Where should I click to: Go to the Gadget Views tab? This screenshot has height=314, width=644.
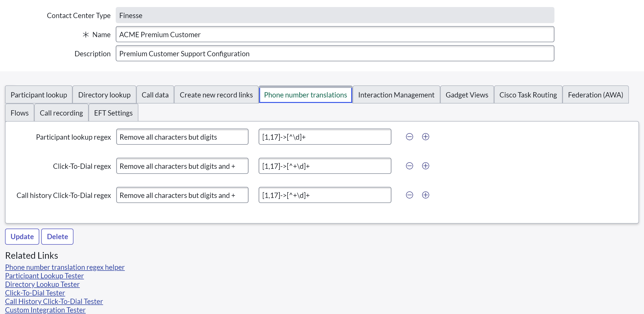tap(467, 95)
